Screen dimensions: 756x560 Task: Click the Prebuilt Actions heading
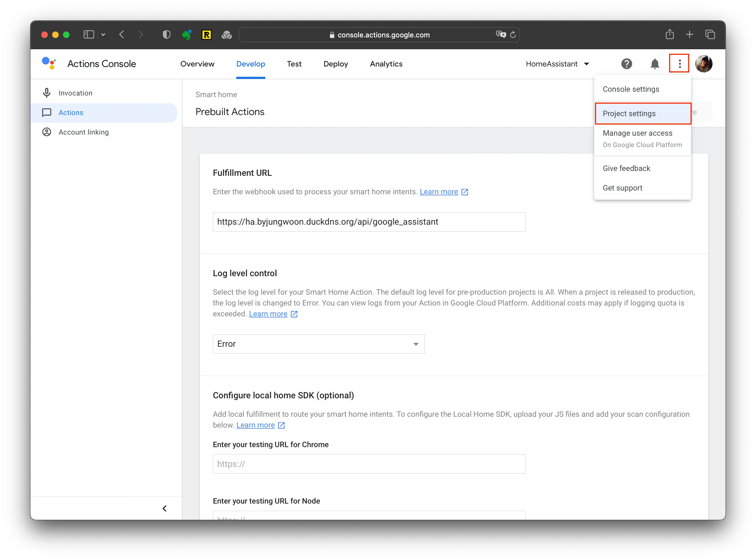point(229,112)
